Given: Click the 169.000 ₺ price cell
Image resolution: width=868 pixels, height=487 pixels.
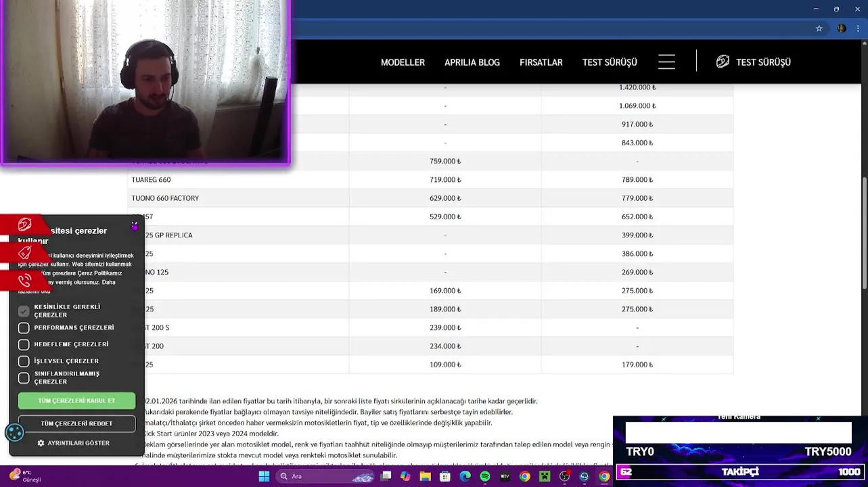Looking at the screenshot, I should (x=445, y=291).
